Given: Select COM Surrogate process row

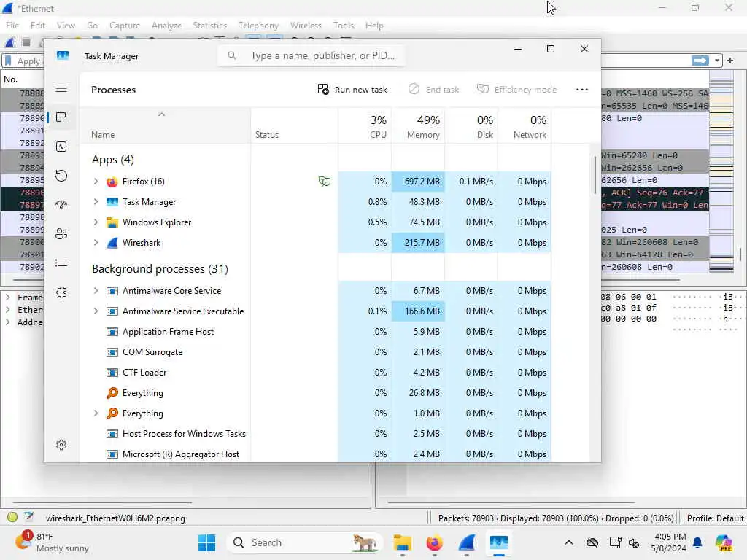Looking at the screenshot, I should [x=316, y=352].
